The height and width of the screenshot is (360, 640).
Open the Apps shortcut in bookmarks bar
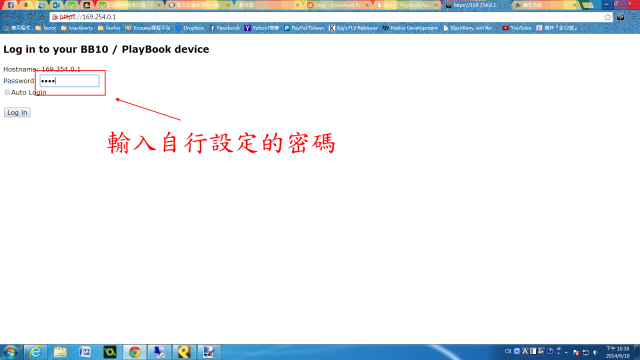[x=17, y=28]
